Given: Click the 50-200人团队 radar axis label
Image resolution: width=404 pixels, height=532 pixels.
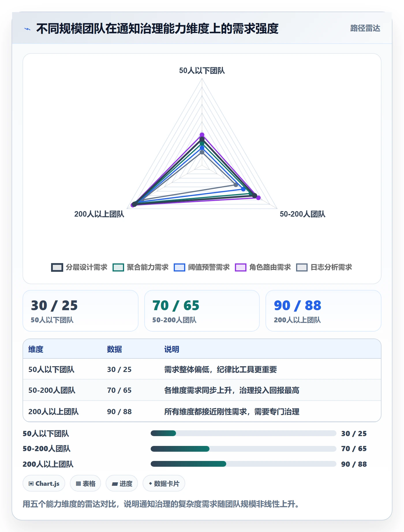Looking at the screenshot, I should point(302,214).
